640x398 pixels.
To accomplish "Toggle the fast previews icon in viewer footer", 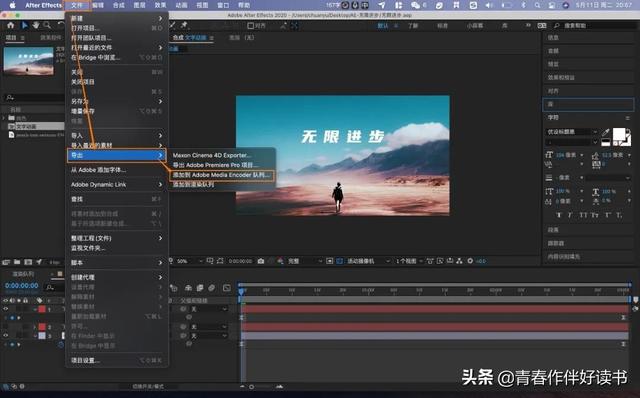I will [440, 261].
